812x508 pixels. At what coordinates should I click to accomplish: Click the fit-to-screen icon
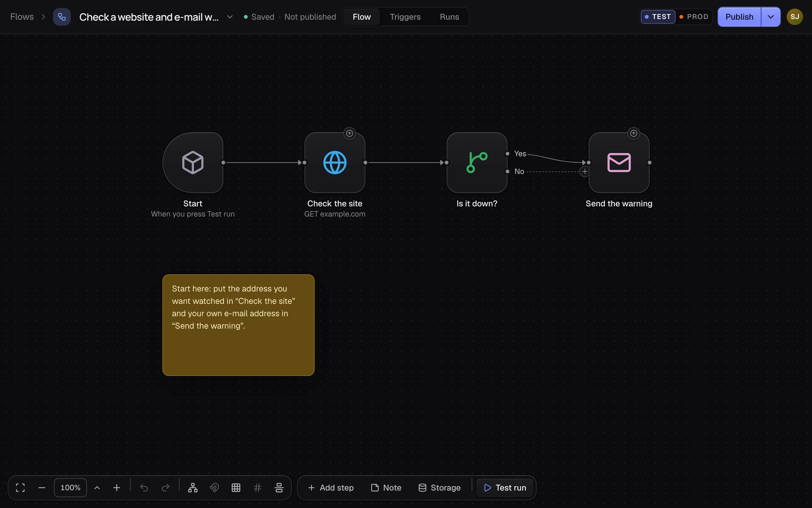(20, 487)
